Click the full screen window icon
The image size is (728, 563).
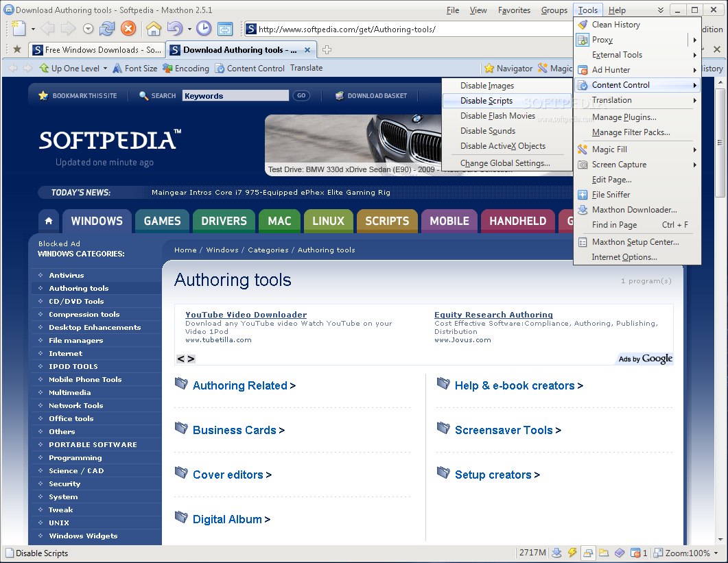click(x=225, y=29)
